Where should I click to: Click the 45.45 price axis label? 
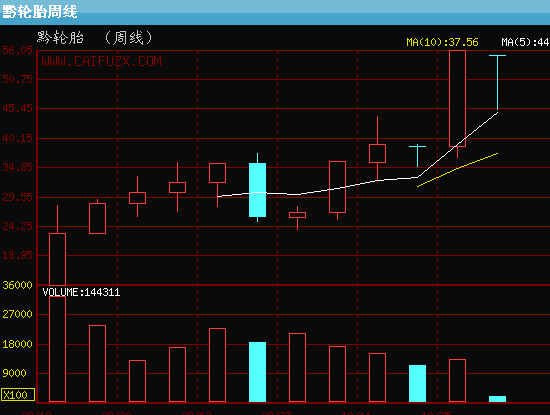(17, 108)
